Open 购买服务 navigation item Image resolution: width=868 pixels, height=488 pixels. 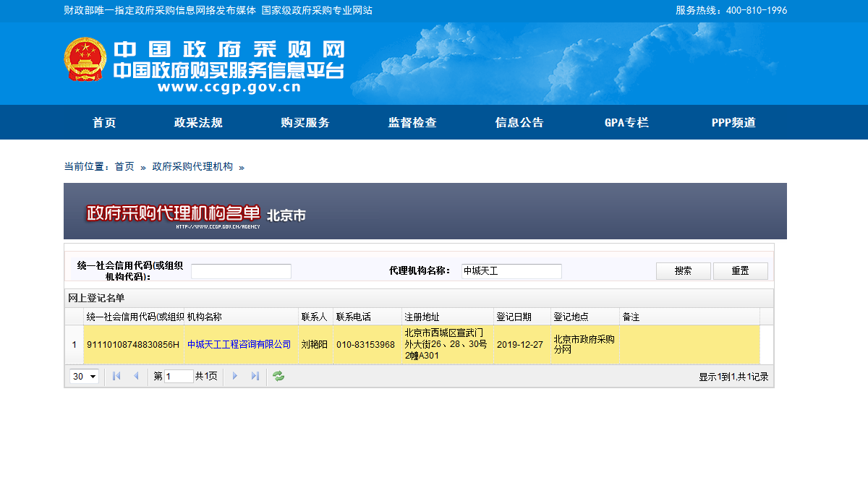[305, 123]
